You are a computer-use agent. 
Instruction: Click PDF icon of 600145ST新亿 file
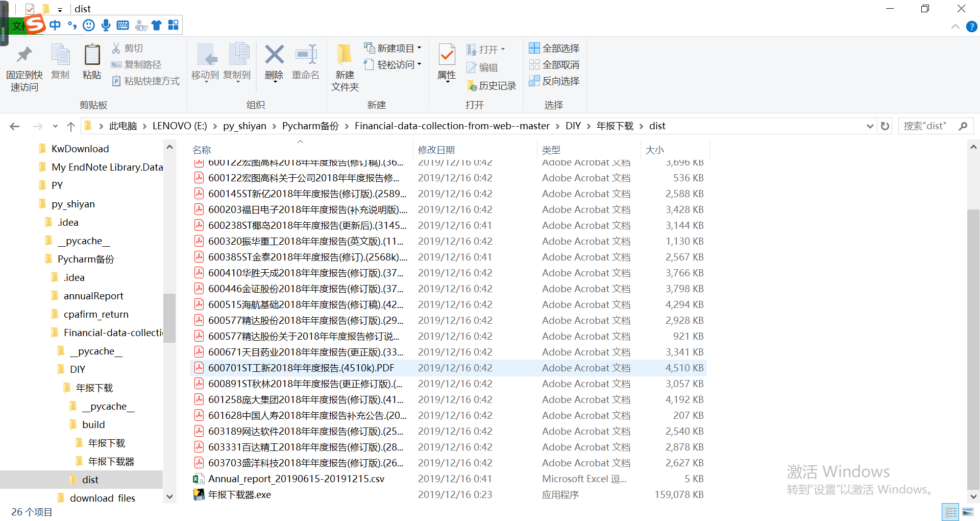coord(199,194)
